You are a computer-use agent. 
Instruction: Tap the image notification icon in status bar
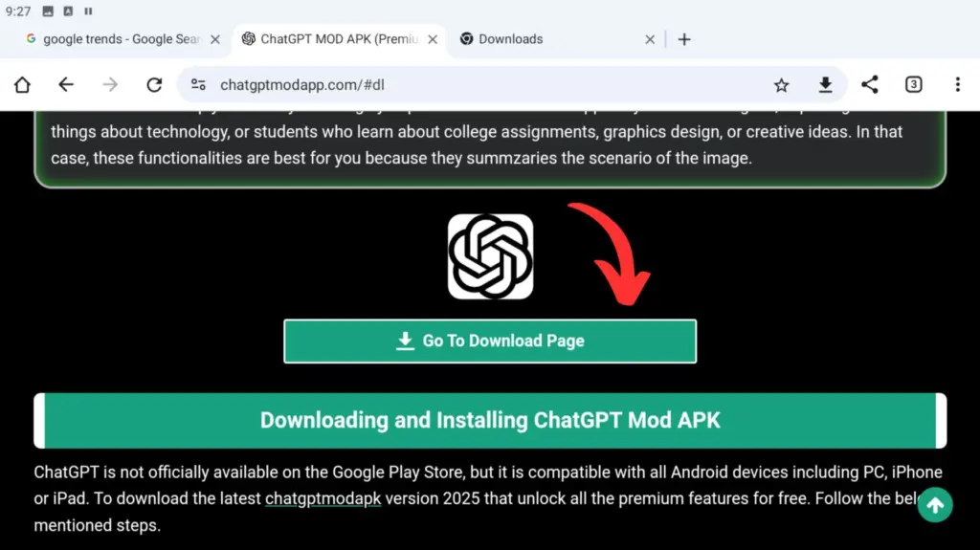48,11
